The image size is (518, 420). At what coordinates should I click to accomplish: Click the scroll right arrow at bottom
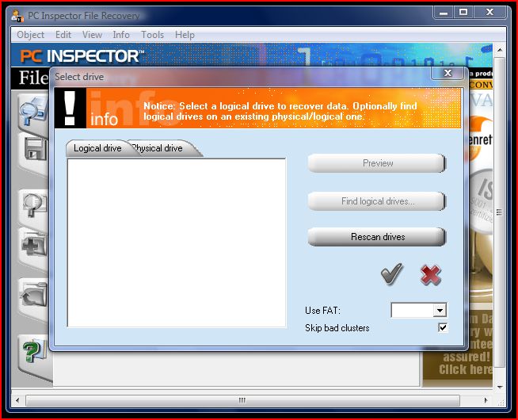[486, 400]
